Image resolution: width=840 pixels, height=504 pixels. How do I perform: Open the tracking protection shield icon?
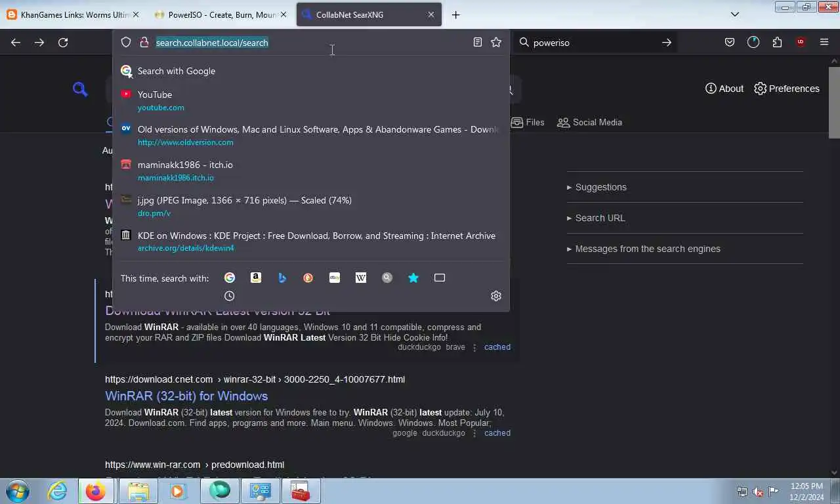[126, 43]
